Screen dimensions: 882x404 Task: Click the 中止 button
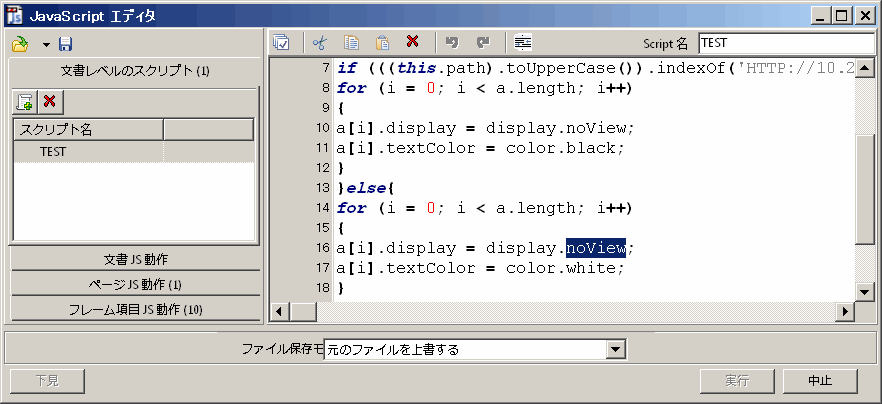click(x=820, y=381)
